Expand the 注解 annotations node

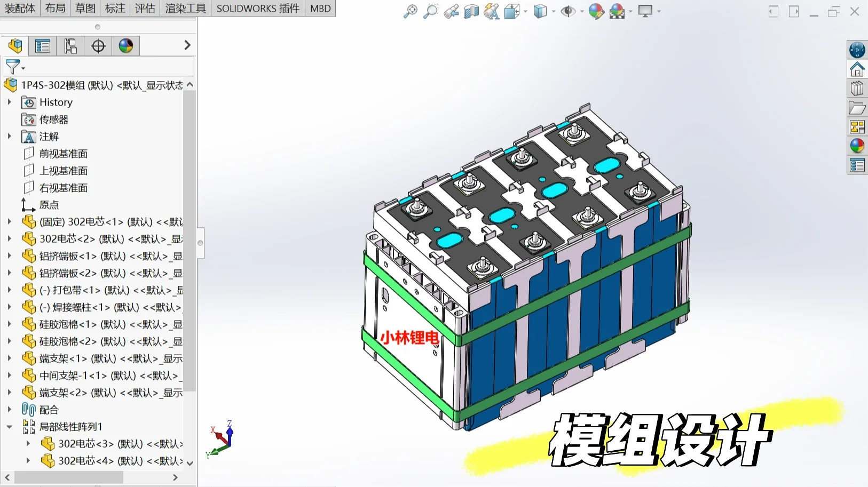point(9,136)
